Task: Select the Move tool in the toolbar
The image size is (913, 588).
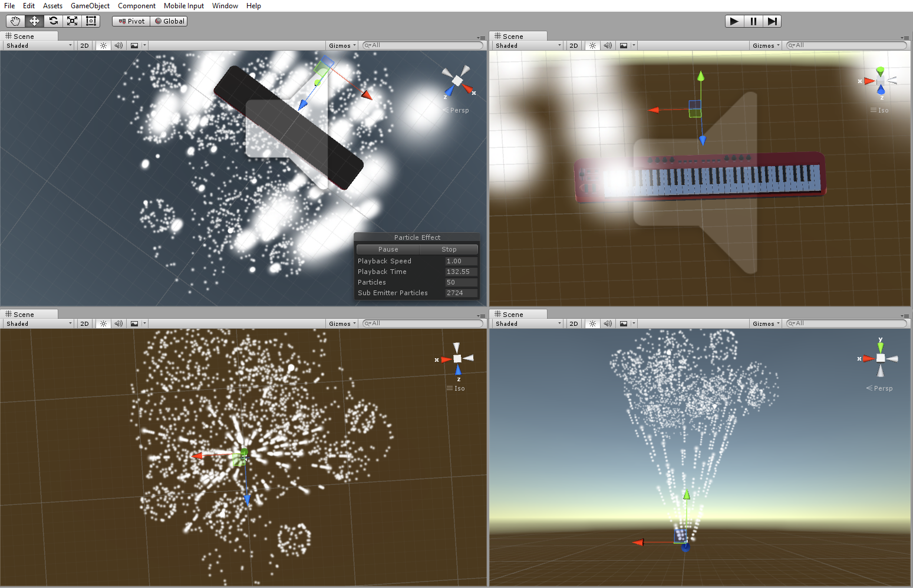Action: pyautogui.click(x=34, y=21)
